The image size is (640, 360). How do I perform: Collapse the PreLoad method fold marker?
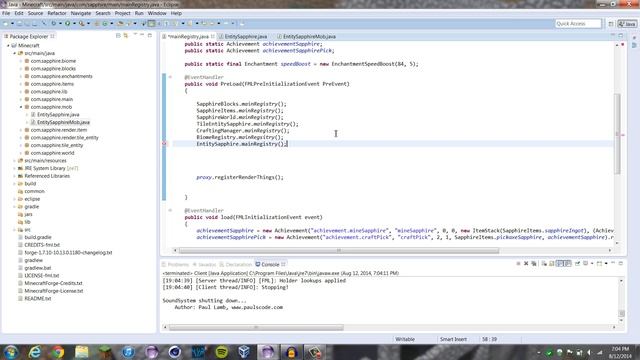click(170, 77)
